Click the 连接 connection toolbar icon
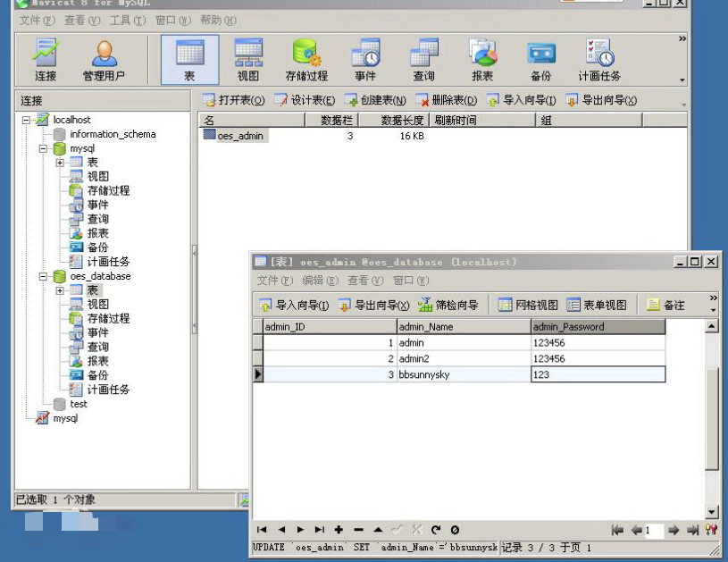Viewport: 728px width, 562px height. 46,61
